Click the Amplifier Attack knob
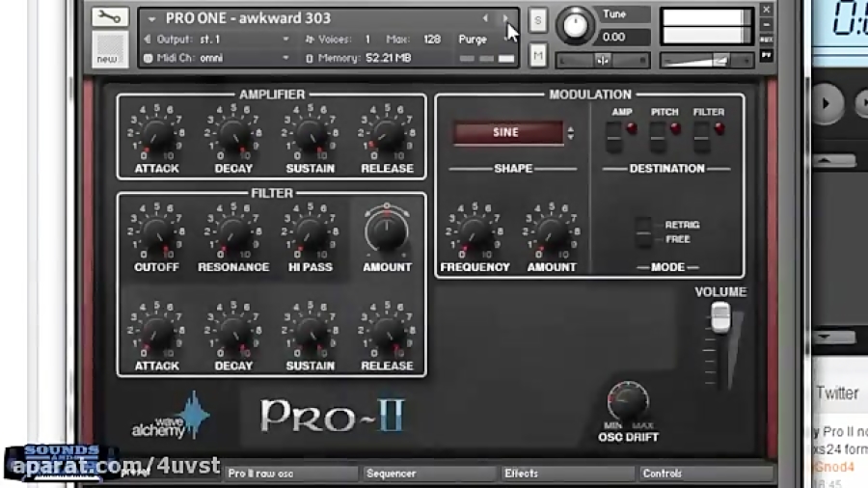This screenshot has width=868, height=488. [x=156, y=133]
